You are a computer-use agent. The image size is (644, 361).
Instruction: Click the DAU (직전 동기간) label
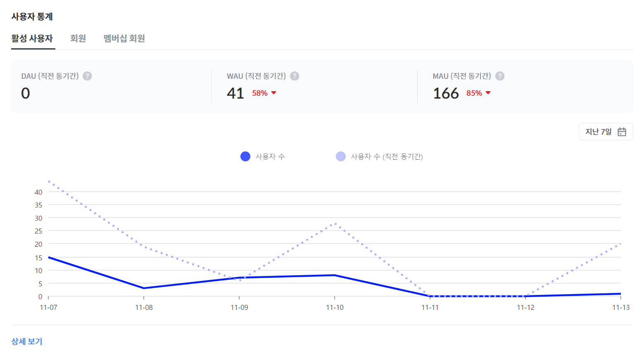(x=50, y=76)
